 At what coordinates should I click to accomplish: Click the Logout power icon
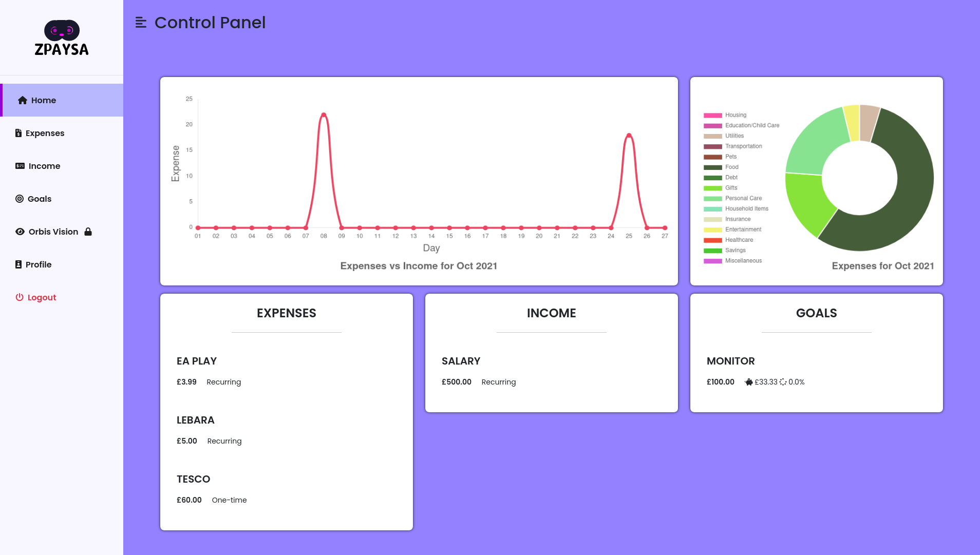[x=20, y=297]
